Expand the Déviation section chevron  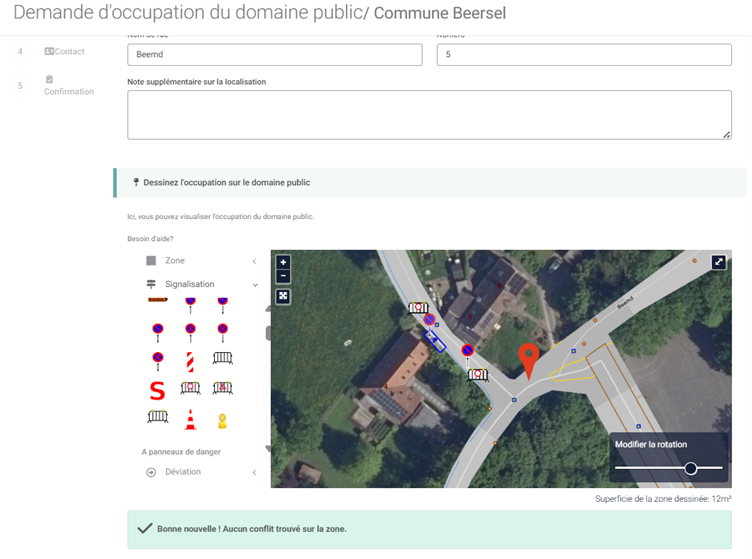tap(255, 472)
